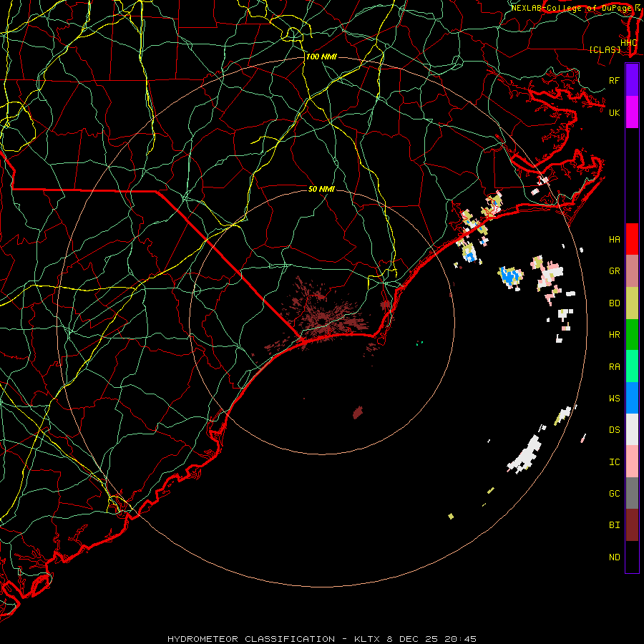Click the 8 DEC 25 date text
Screen dimensions: 644x644
click(x=414, y=639)
